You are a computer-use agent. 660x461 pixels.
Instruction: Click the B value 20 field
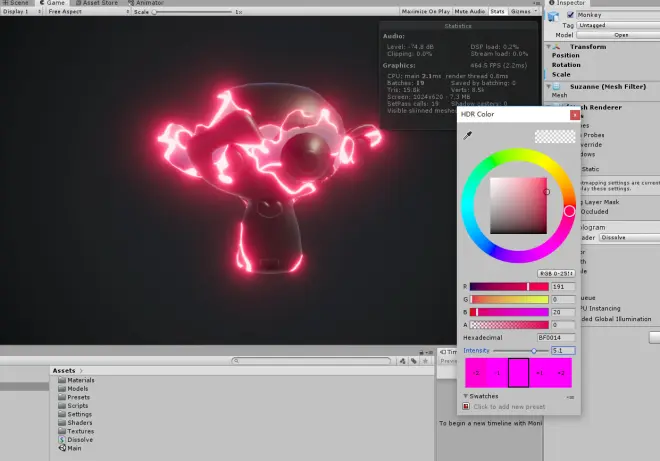(x=563, y=312)
